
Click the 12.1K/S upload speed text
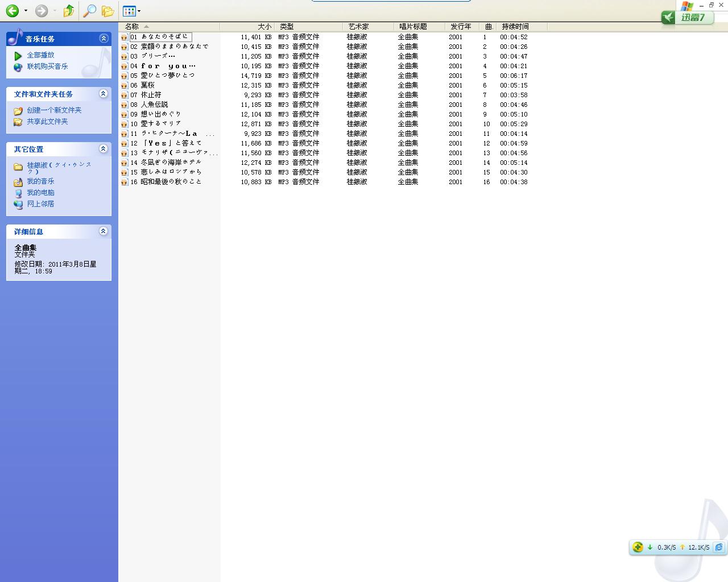pos(699,547)
